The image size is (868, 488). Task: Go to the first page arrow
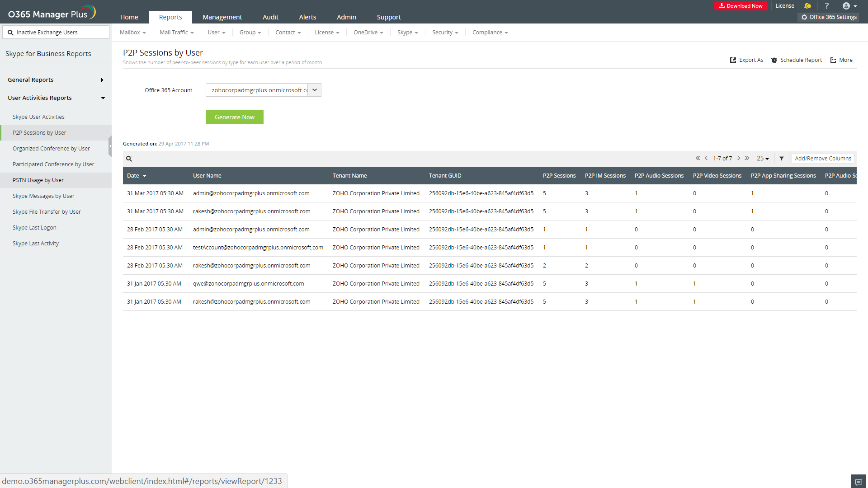click(x=698, y=158)
